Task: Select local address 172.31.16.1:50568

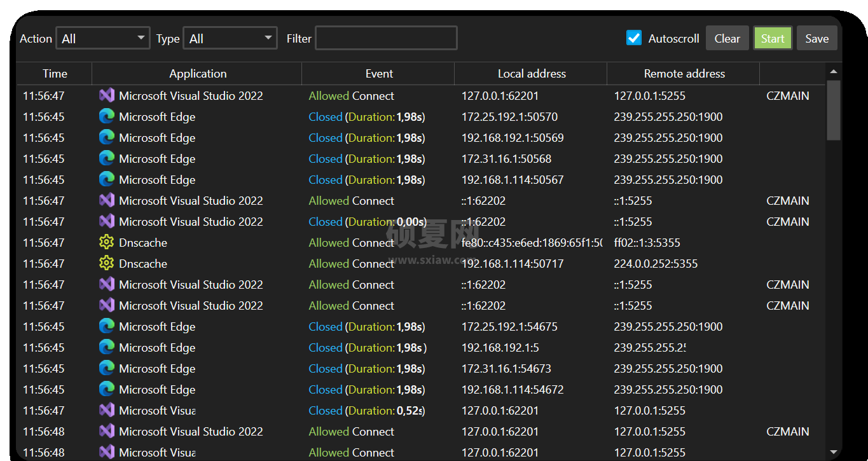Action: (506, 159)
